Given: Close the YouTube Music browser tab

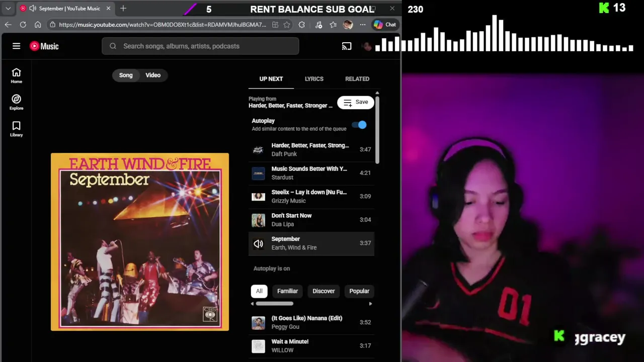Looking at the screenshot, I should (x=108, y=9).
